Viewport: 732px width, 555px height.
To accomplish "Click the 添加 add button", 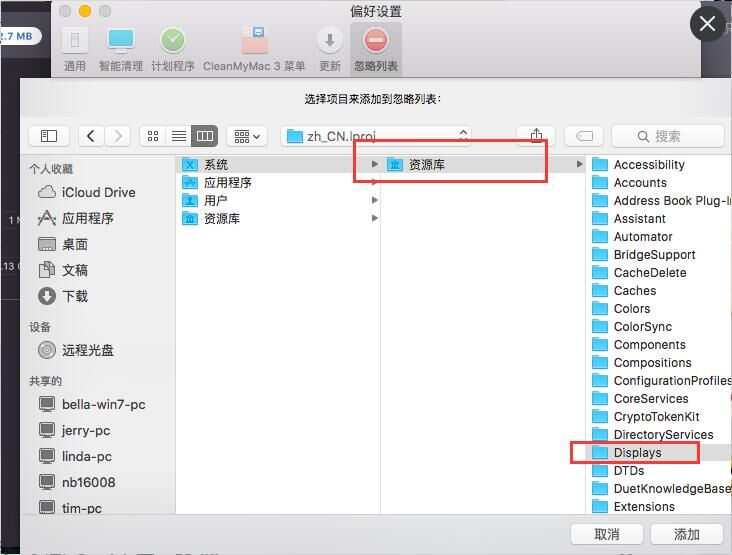I will pos(687,534).
